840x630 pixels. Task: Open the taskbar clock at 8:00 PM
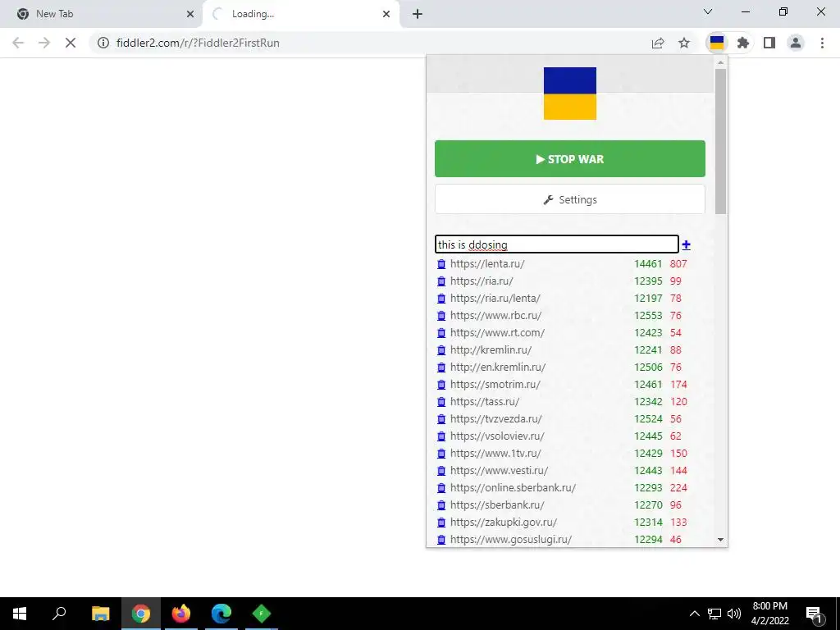(x=769, y=614)
